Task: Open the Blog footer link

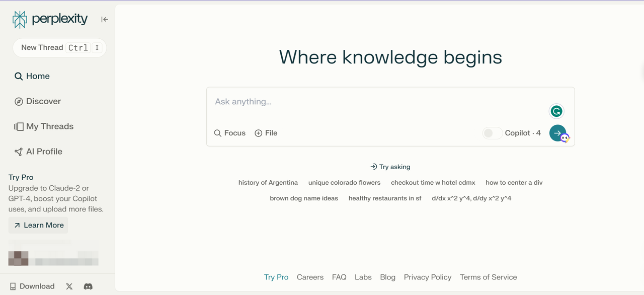Action: [x=388, y=277]
